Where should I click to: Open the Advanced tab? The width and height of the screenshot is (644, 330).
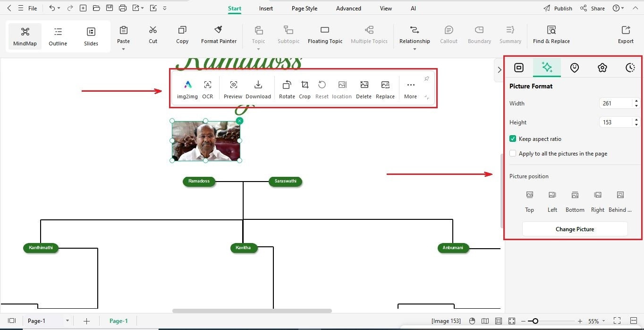tap(348, 9)
